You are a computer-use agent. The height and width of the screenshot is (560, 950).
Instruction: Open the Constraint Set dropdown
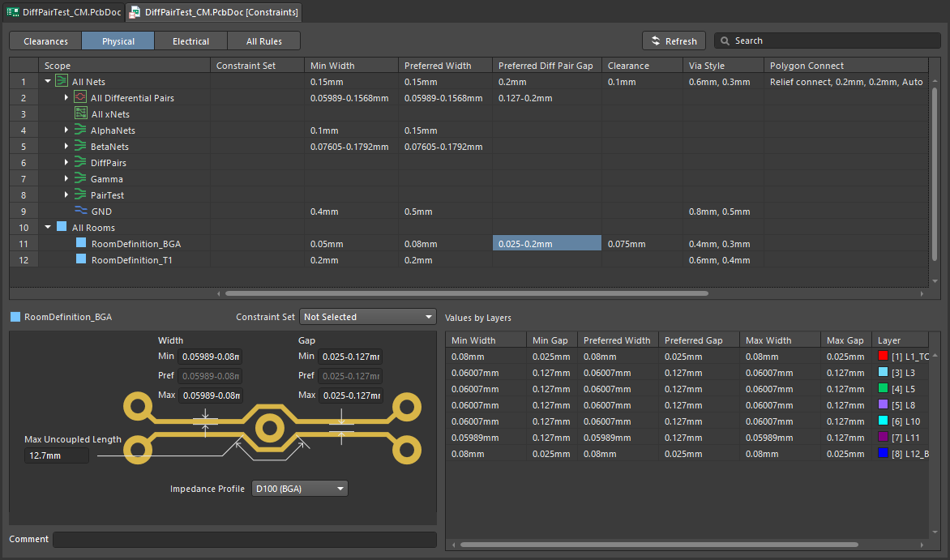pyautogui.click(x=368, y=317)
